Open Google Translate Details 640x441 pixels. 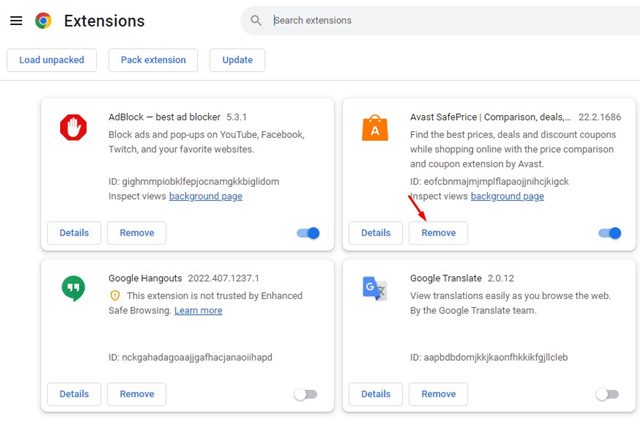tap(376, 394)
